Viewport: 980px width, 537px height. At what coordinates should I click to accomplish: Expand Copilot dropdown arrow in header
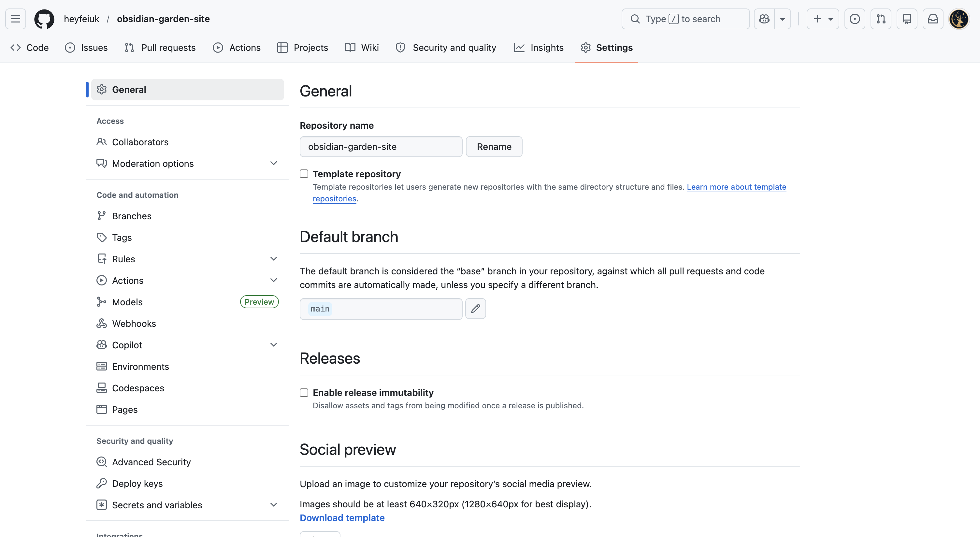783,19
